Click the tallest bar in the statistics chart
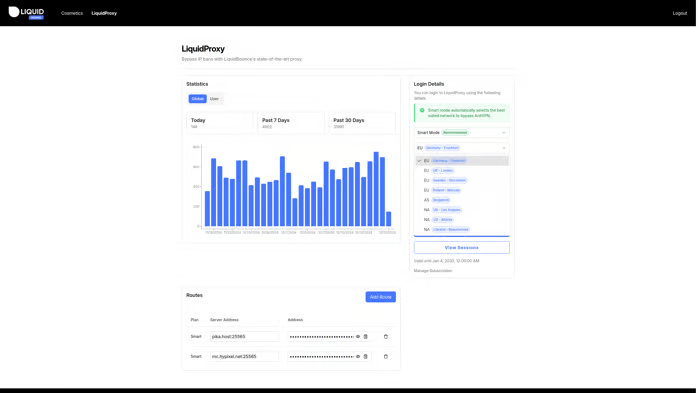The image size is (700, 393). click(x=376, y=189)
